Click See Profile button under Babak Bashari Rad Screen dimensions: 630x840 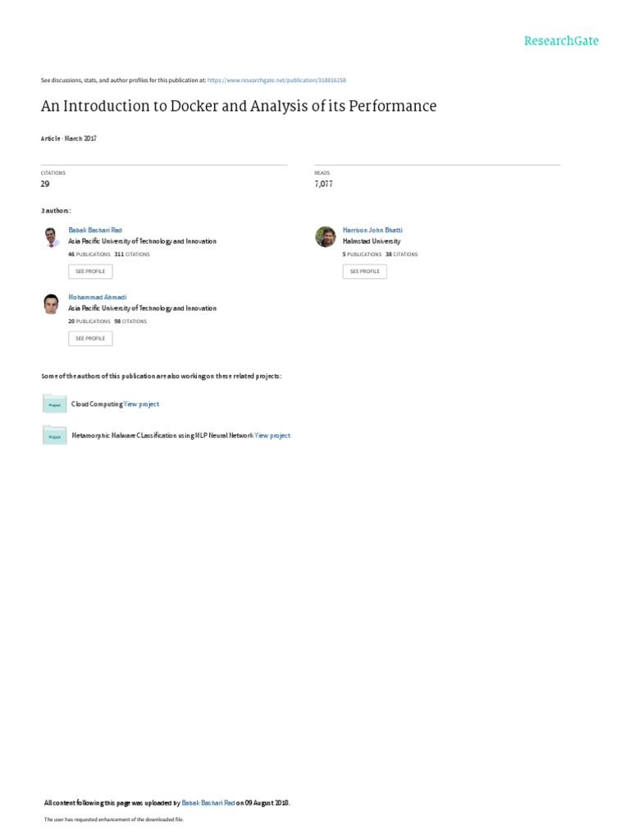pyautogui.click(x=90, y=272)
